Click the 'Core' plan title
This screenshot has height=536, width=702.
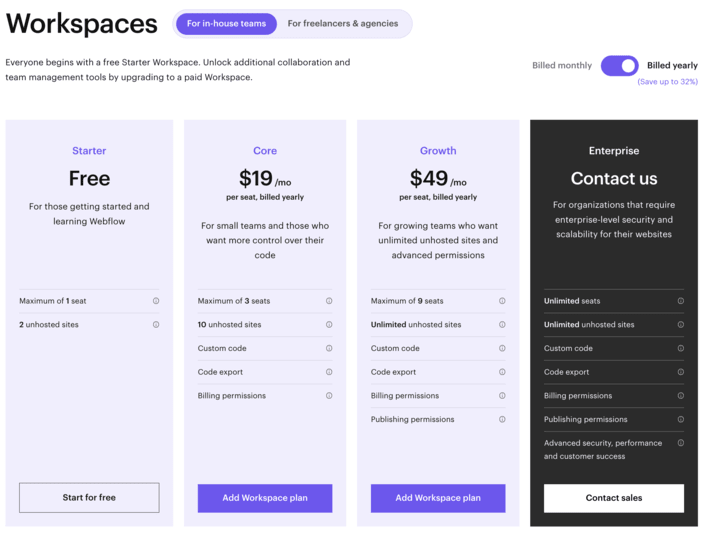[265, 151]
